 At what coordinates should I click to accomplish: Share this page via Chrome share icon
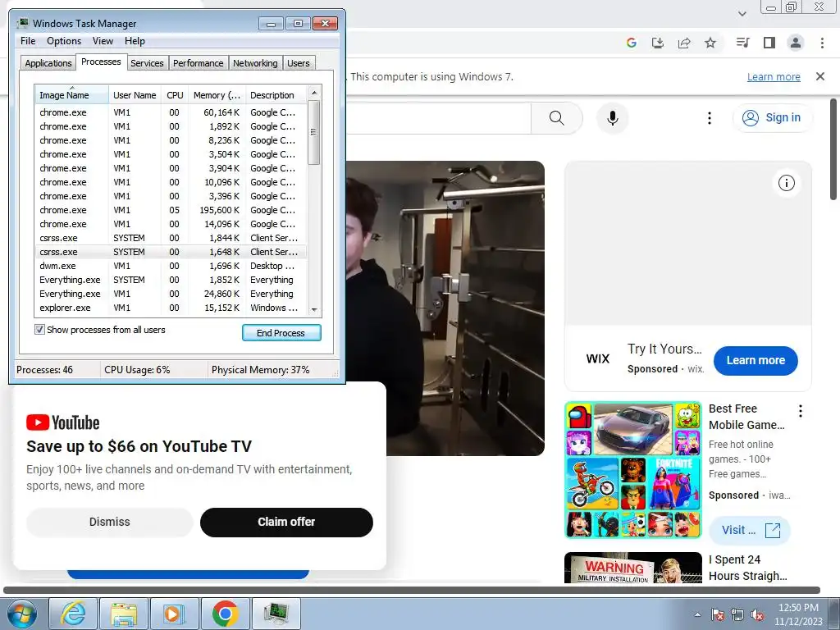(x=684, y=43)
